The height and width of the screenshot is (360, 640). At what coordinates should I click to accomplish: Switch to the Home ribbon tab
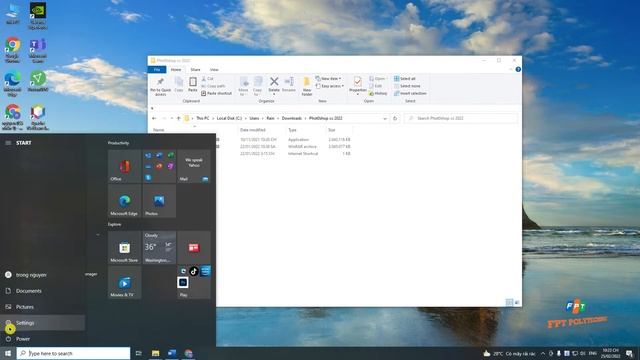176,70
